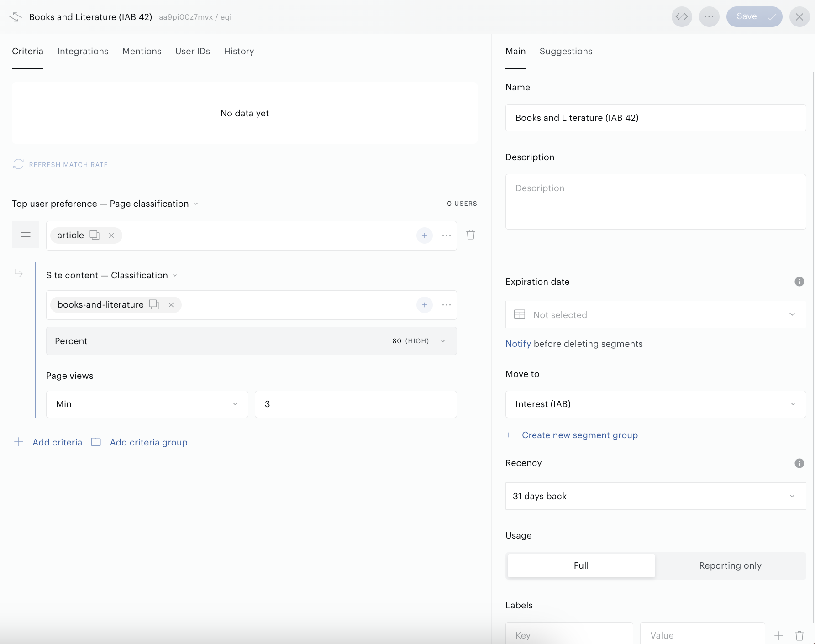Copy the article tag value
This screenshot has height=644, width=815.
pos(95,235)
